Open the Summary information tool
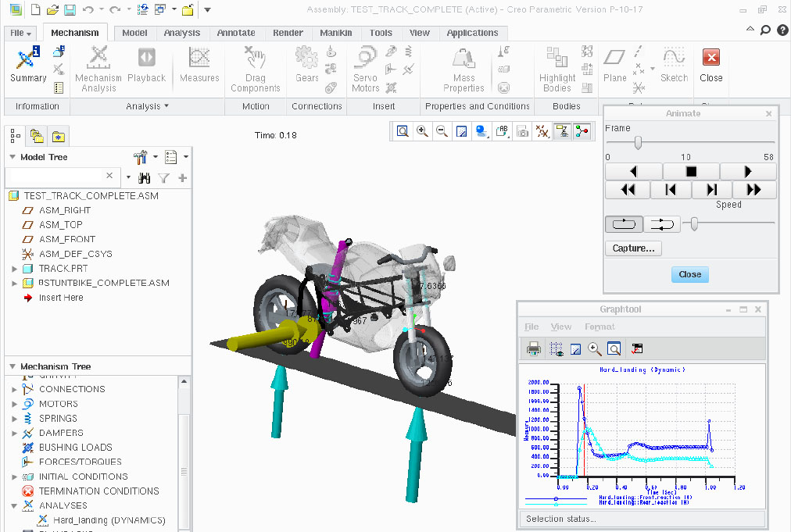Screen dimensions: 791x532 [x=27, y=63]
